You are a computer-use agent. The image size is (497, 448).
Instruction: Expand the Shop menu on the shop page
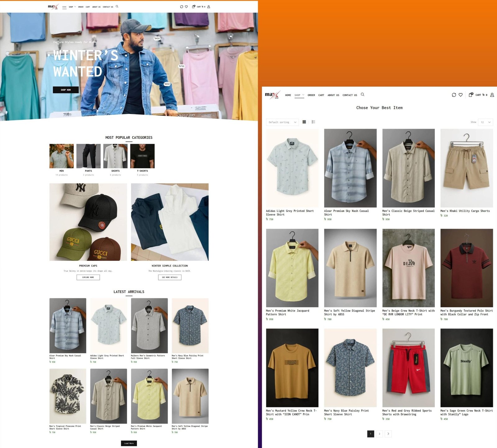tap(299, 95)
